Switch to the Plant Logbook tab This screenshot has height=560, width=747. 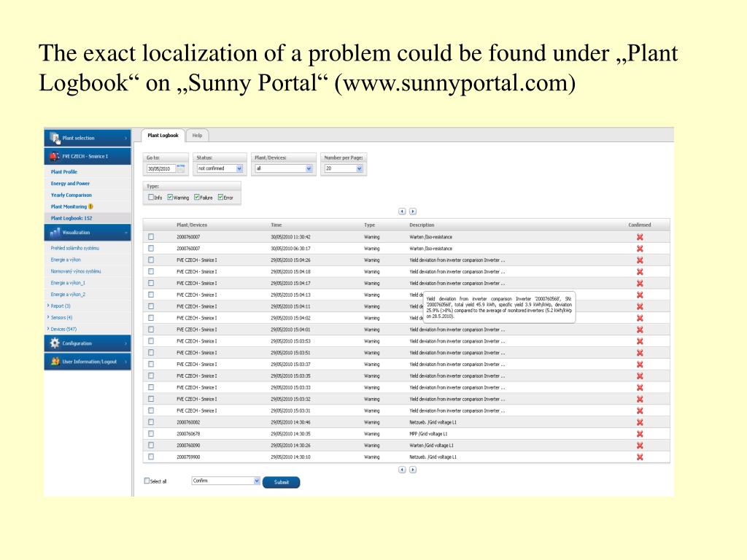pos(163,135)
